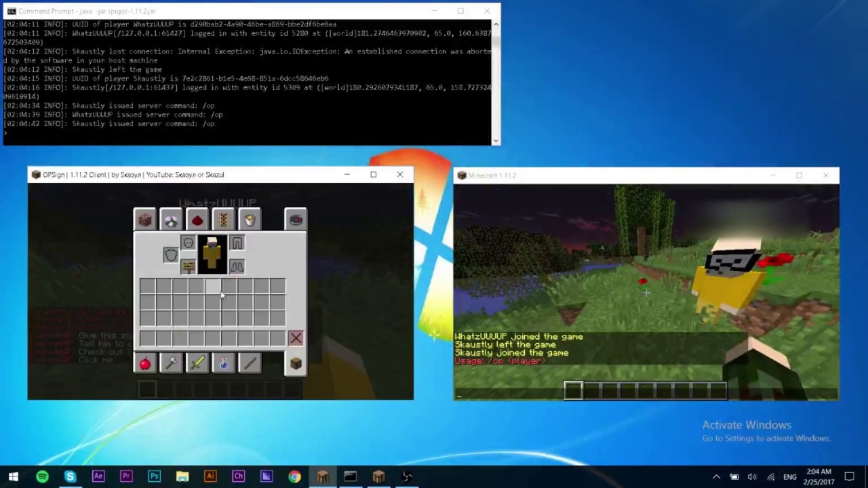Switch the ENG input language indicator
868x488 pixels.
pos(790,477)
